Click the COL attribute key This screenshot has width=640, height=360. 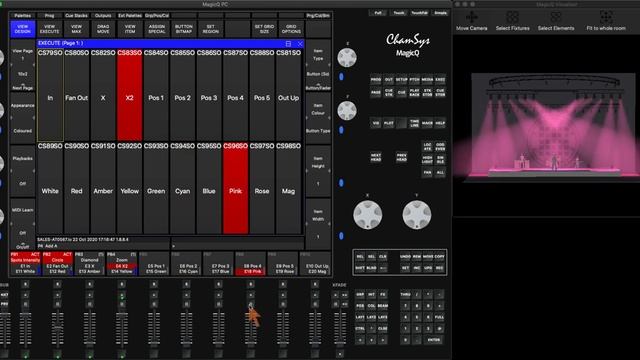click(x=371, y=306)
